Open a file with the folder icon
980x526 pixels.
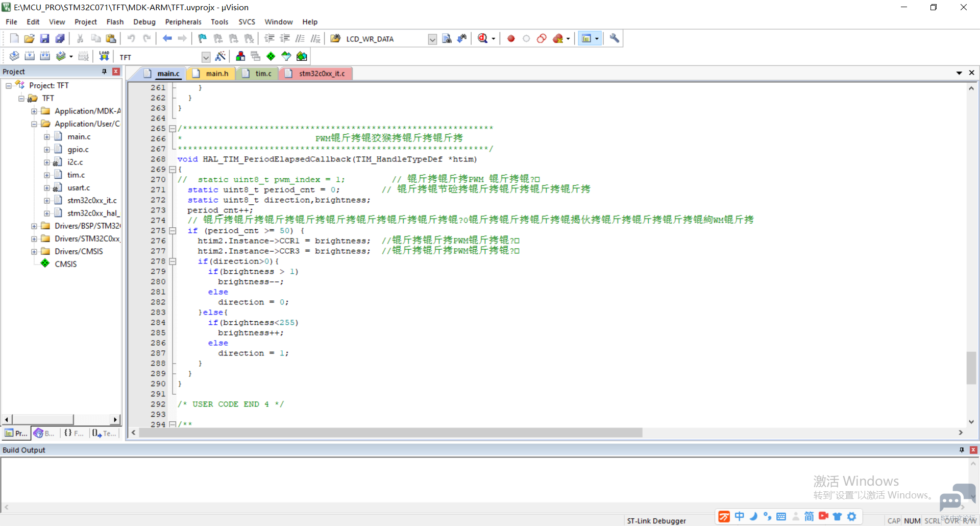[30, 38]
